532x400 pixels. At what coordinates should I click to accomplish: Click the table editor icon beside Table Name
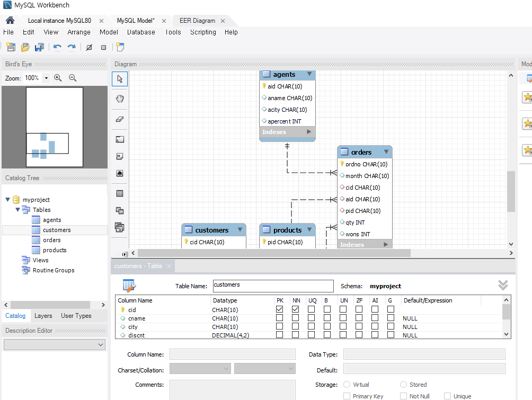tap(129, 286)
